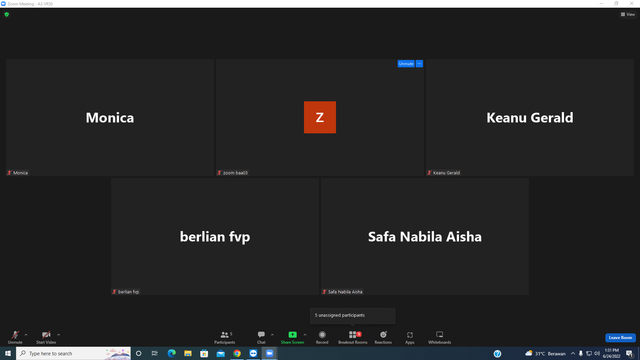The height and width of the screenshot is (360, 640).
Task: Open the Participants panel
Action: (x=224, y=337)
